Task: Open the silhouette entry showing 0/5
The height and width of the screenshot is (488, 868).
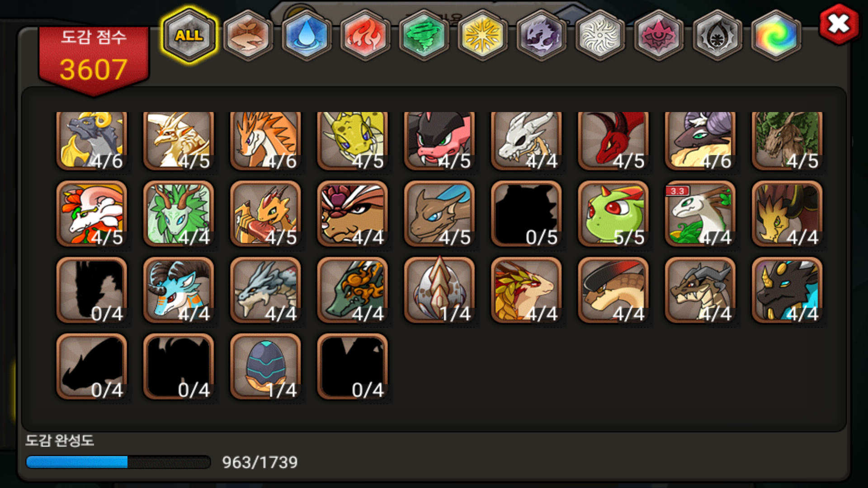Action: click(x=526, y=214)
